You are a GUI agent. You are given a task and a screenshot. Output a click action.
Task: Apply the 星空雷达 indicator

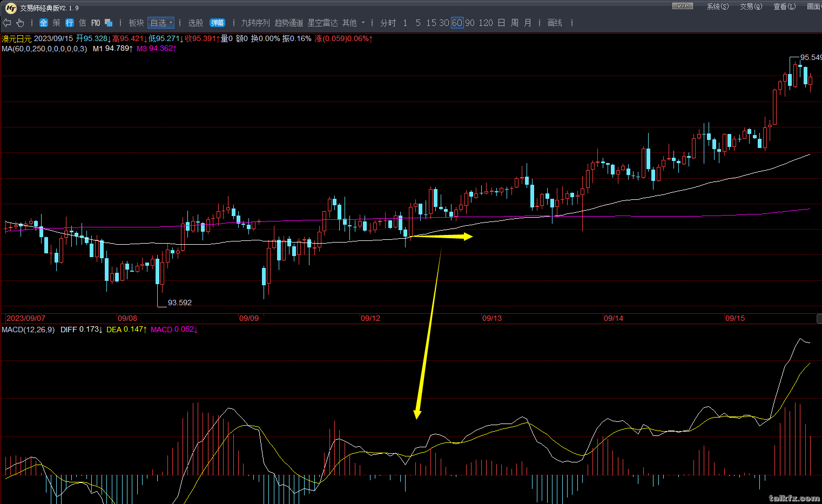(x=322, y=23)
